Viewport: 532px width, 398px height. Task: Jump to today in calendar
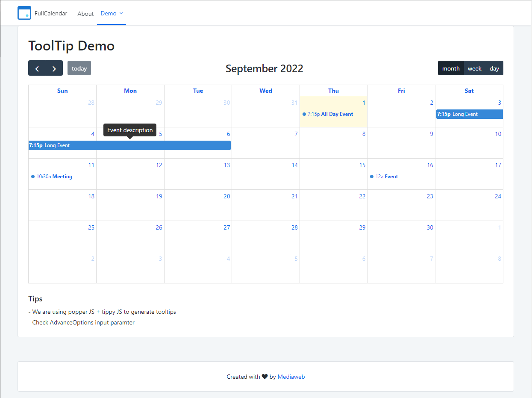[x=79, y=68]
